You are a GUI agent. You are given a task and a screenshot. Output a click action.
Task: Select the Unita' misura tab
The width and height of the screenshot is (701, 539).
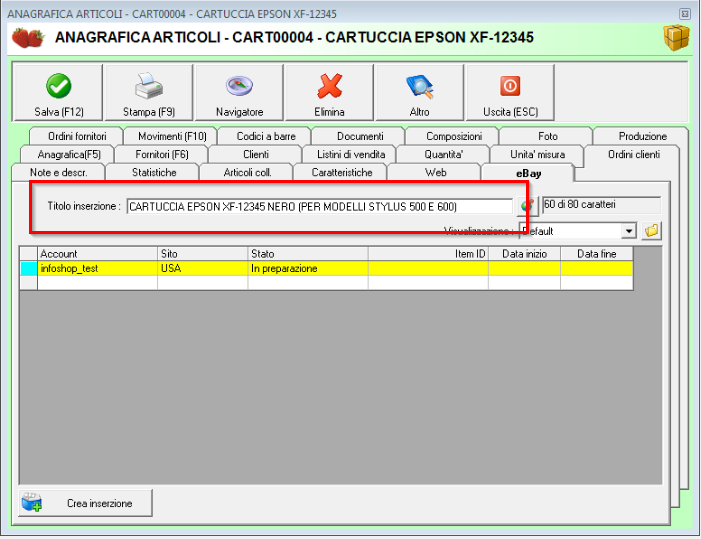click(x=537, y=155)
